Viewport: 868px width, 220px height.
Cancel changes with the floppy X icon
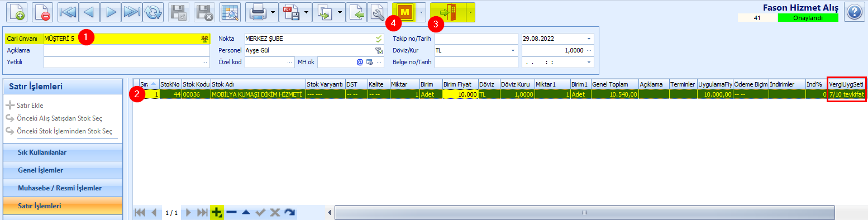pos(205,12)
